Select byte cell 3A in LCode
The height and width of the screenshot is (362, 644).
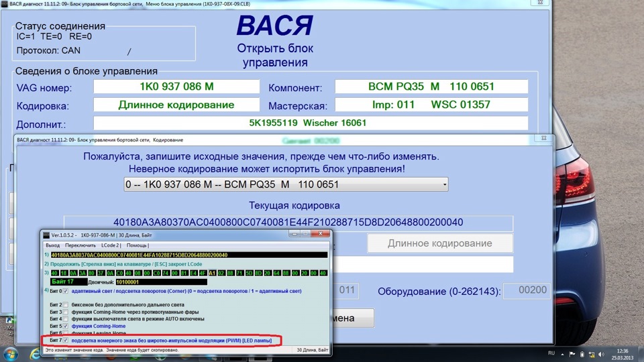click(83, 273)
